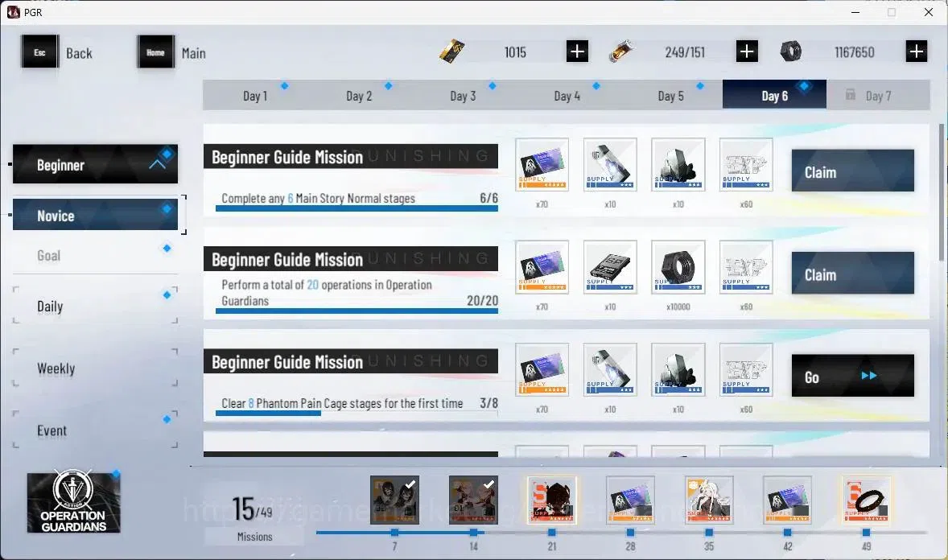Click x70 supply card reward in Phantom Pain Cage mission

[542, 370]
